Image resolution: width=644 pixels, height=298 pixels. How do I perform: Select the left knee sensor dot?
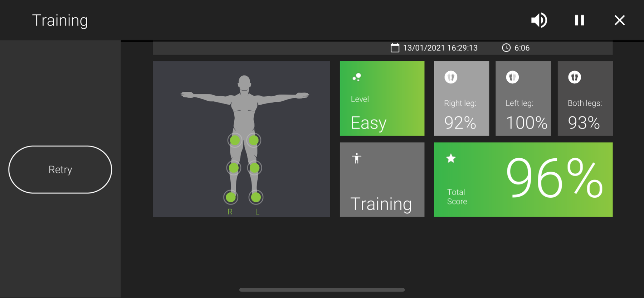tap(255, 168)
